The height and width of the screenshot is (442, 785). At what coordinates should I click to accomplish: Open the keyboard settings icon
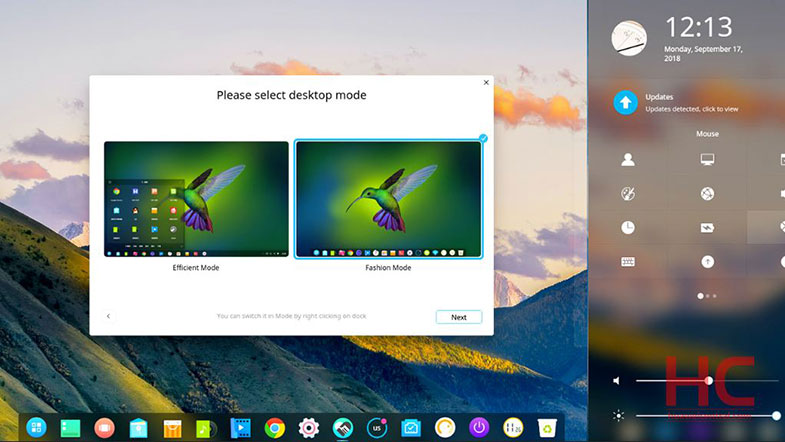pos(628,262)
